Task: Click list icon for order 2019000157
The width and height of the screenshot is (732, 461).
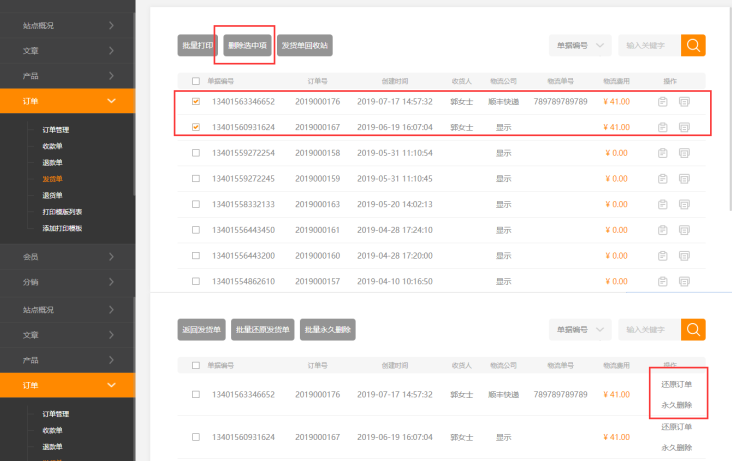Action: tap(684, 282)
